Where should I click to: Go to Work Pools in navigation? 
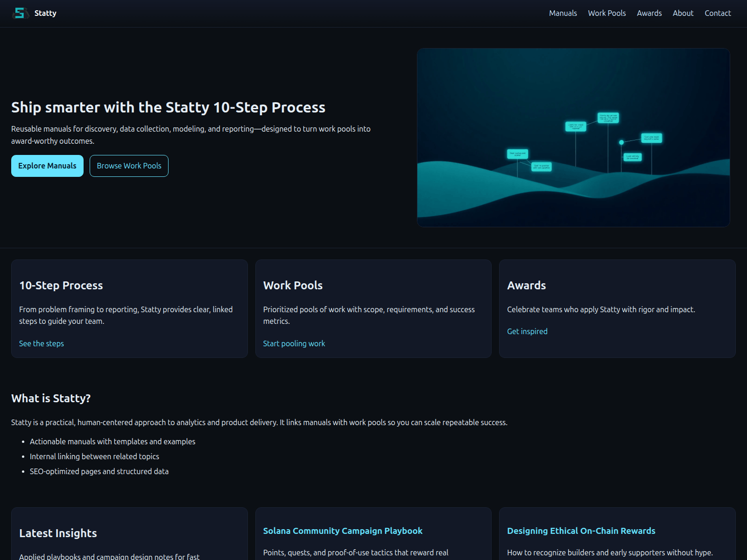pos(606,13)
